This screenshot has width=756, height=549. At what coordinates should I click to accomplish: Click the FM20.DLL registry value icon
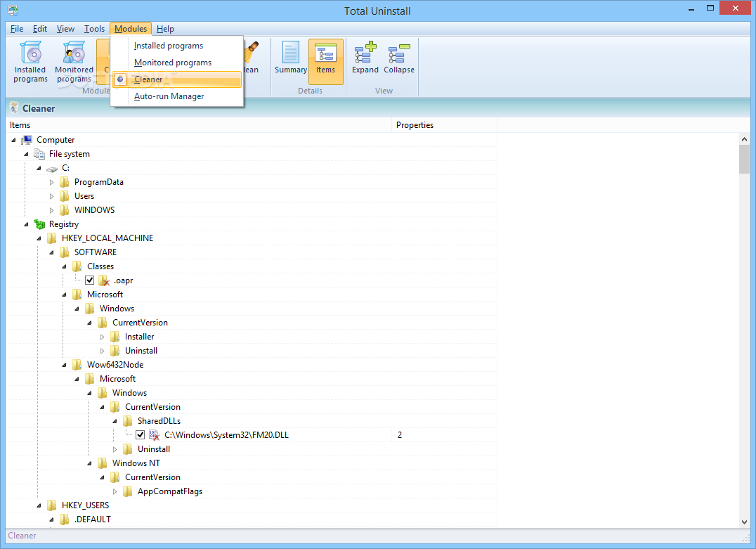[154, 434]
